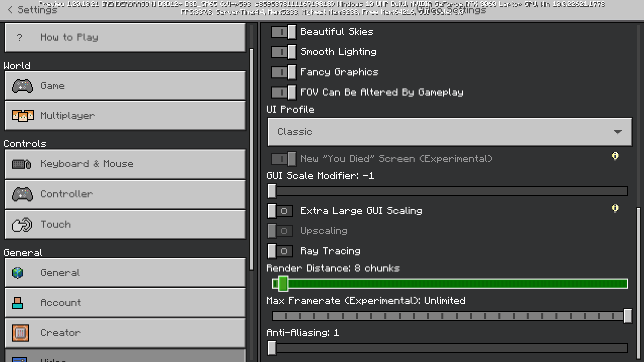Click the UI Profile dropdown arrow
The width and height of the screenshot is (644, 362).
pos(618,132)
